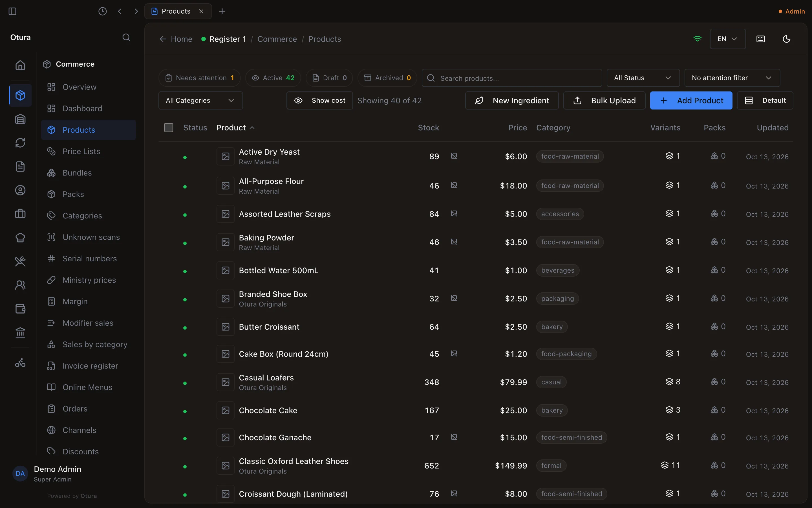Click the Add Product button
The width and height of the screenshot is (812, 508).
point(691,100)
